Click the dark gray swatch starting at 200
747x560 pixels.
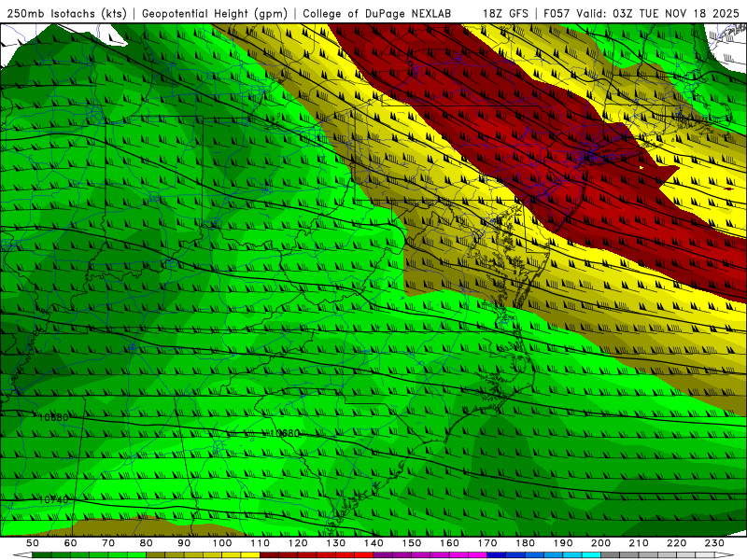click(x=610, y=555)
